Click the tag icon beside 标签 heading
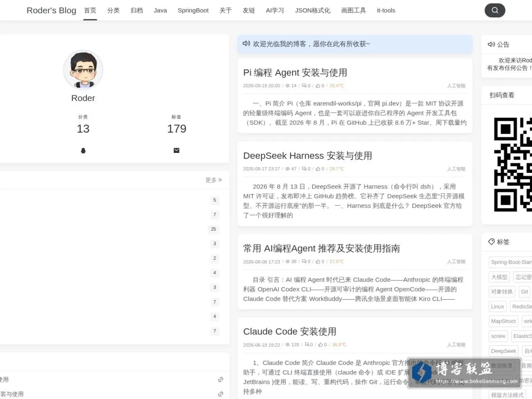The image size is (532, 399). point(491,242)
